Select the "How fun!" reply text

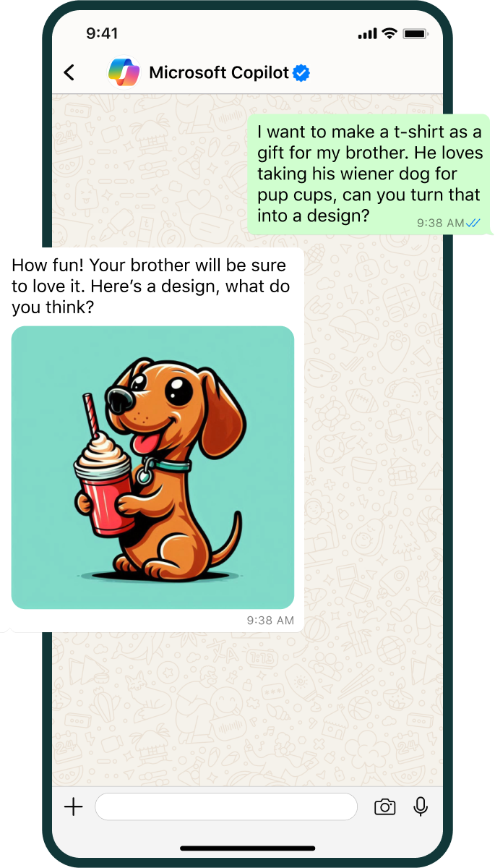(x=150, y=286)
